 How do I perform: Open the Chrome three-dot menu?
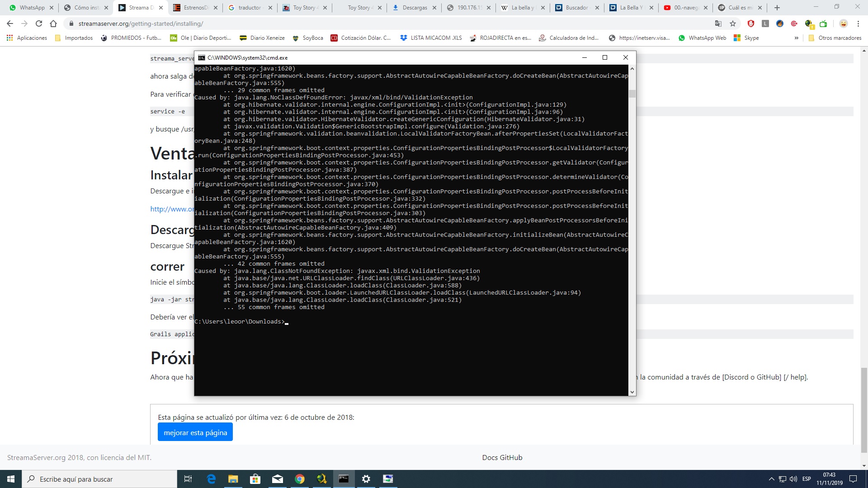coord(859,24)
